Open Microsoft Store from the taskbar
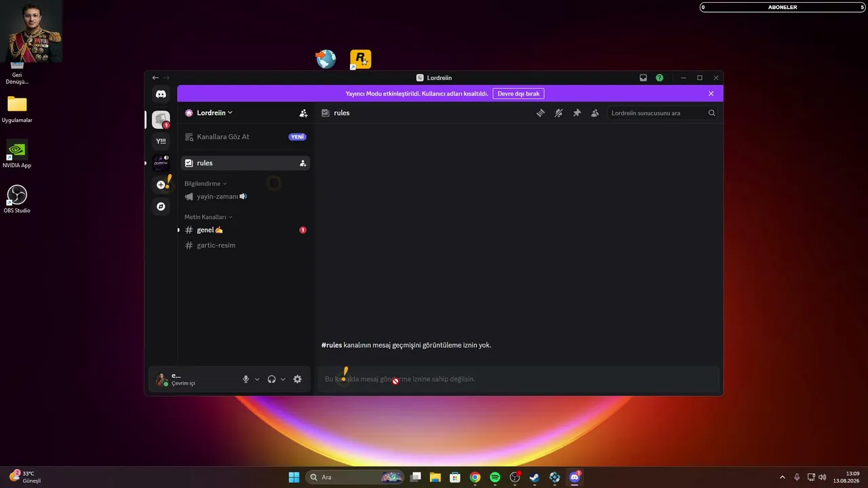This screenshot has height=488, width=868. (455, 477)
